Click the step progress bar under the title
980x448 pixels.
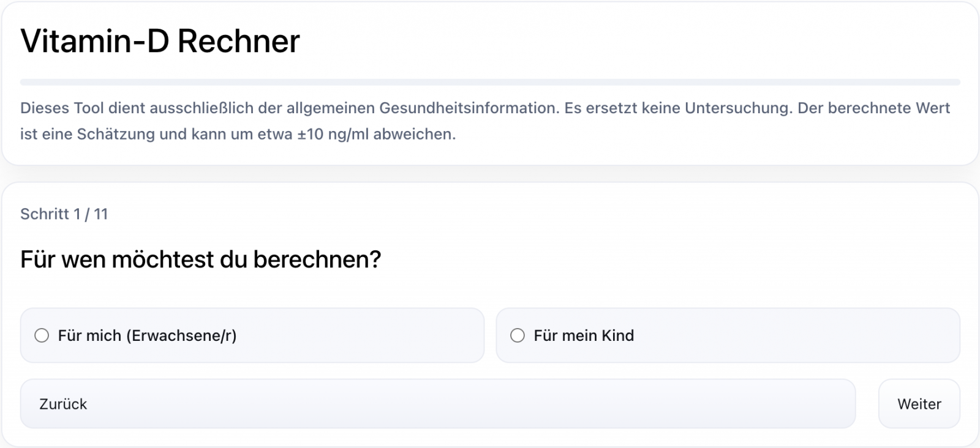[490, 82]
